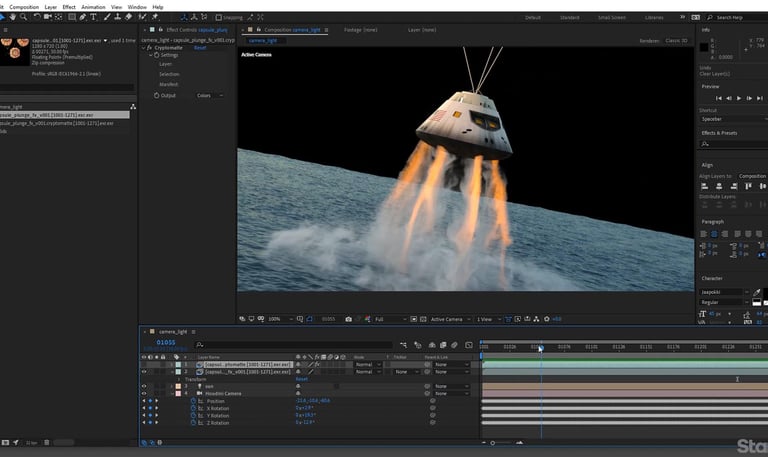Click Reset in the Cryptomatte effect
This screenshot has width=768, height=457.
tap(199, 47)
